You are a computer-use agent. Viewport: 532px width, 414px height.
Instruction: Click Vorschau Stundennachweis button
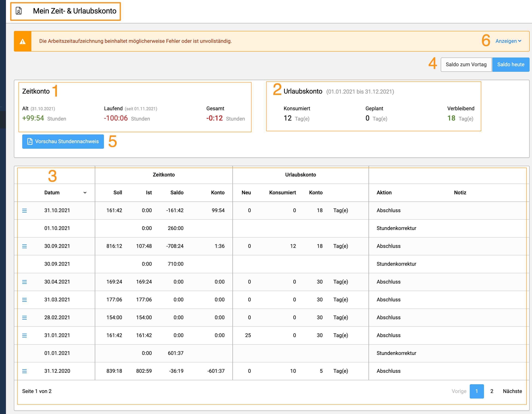point(63,142)
